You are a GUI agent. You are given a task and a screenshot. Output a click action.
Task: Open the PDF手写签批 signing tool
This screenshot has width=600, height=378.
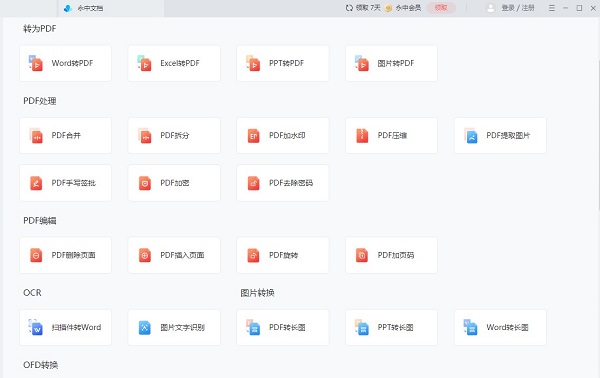[x=65, y=183]
